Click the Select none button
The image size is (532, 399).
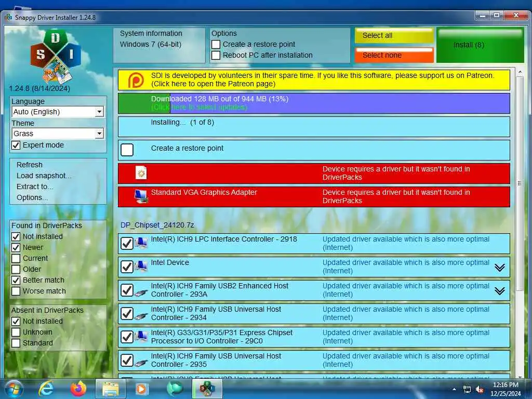coord(394,55)
